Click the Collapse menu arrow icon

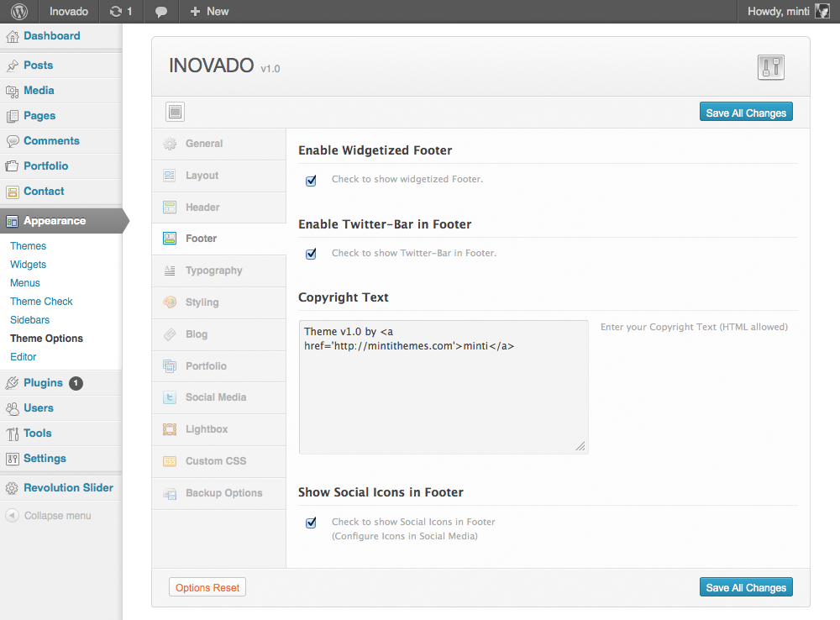[13, 516]
